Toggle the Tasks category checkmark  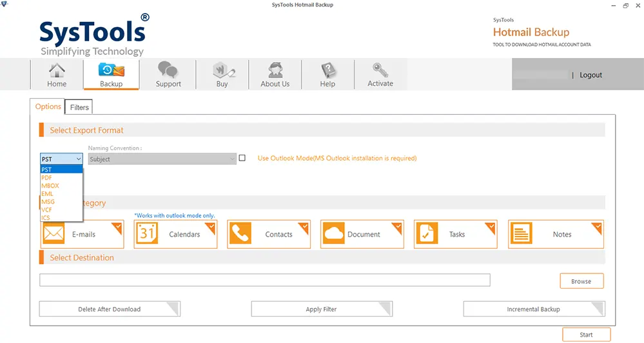coord(491,227)
